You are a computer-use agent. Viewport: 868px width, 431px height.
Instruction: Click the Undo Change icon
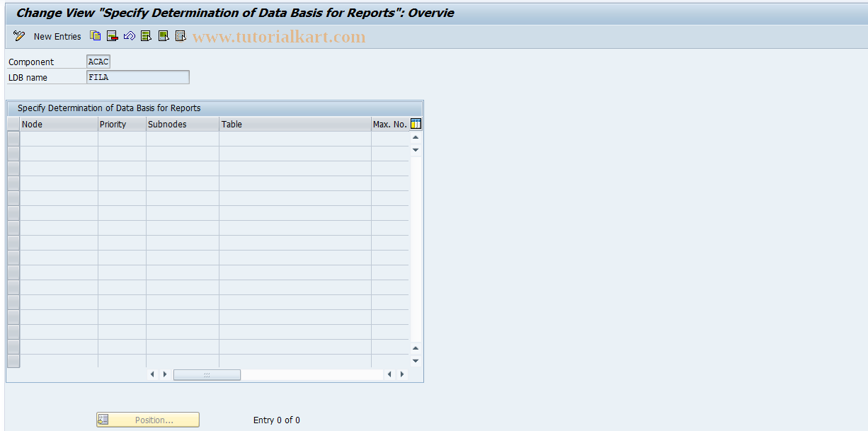coord(129,36)
